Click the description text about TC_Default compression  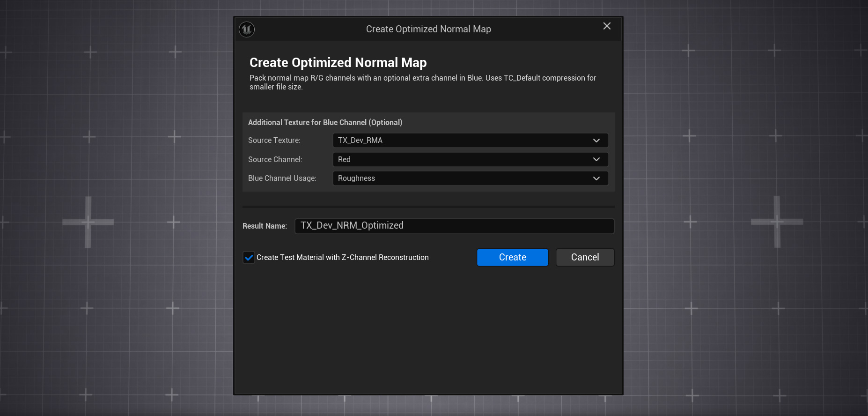tap(423, 82)
